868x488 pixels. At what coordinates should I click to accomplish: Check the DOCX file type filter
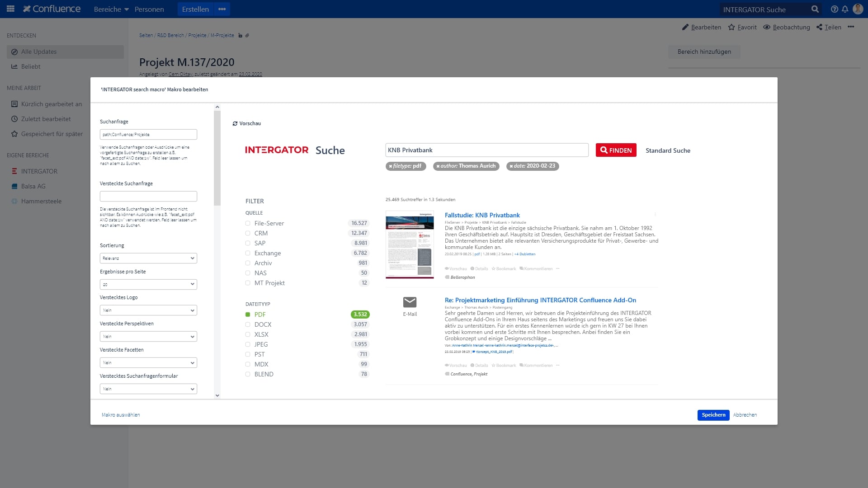[x=248, y=324]
